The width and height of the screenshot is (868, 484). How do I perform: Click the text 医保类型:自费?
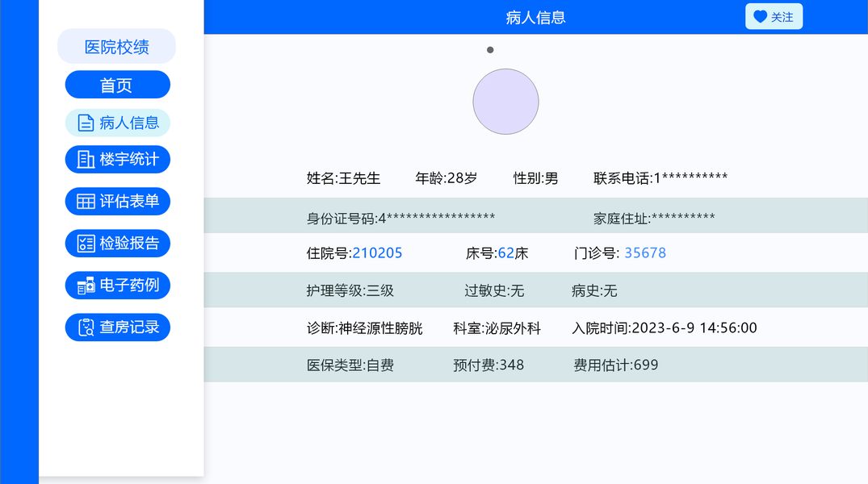point(350,365)
